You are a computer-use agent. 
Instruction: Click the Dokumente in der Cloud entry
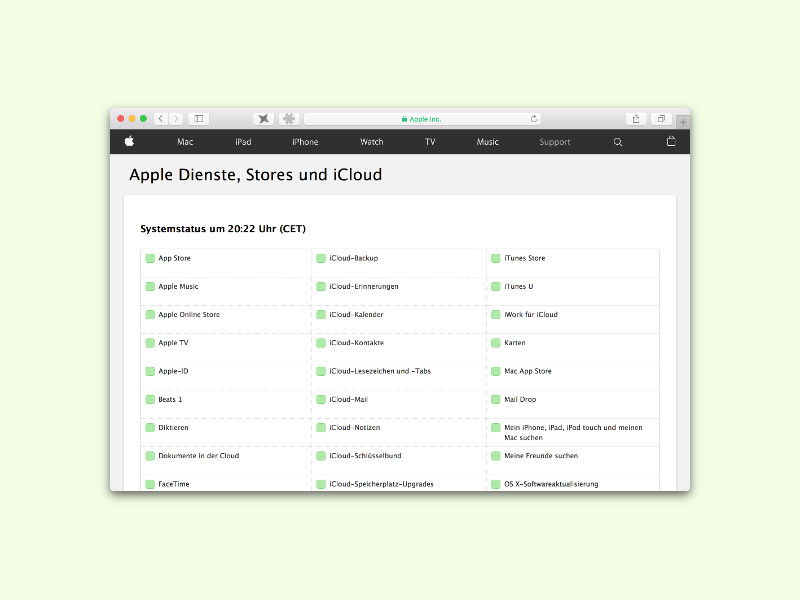tap(198, 456)
